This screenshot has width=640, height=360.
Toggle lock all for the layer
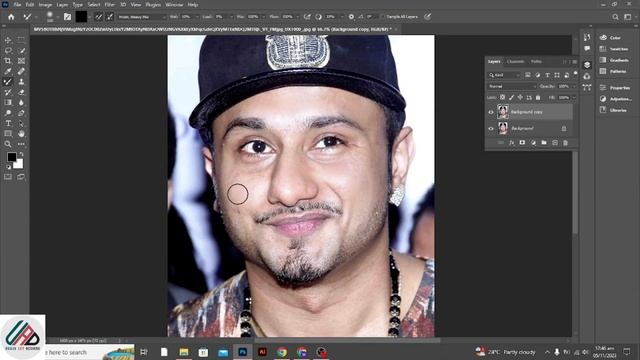(x=538, y=97)
